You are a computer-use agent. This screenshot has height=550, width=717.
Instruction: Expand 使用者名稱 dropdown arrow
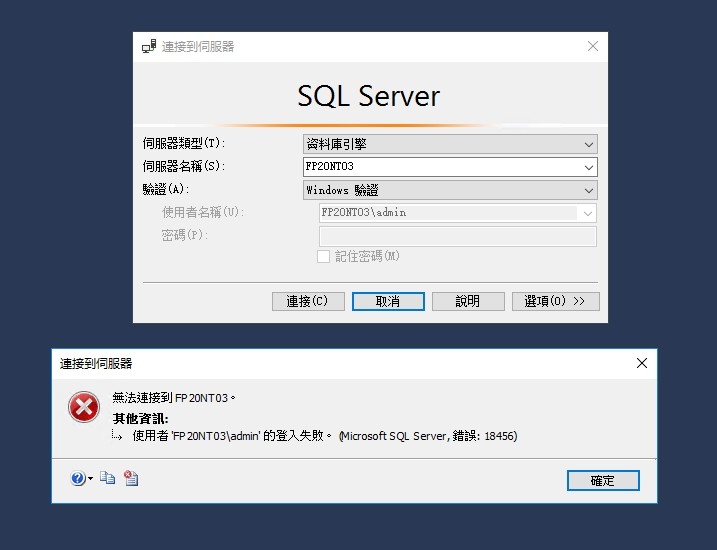588,213
